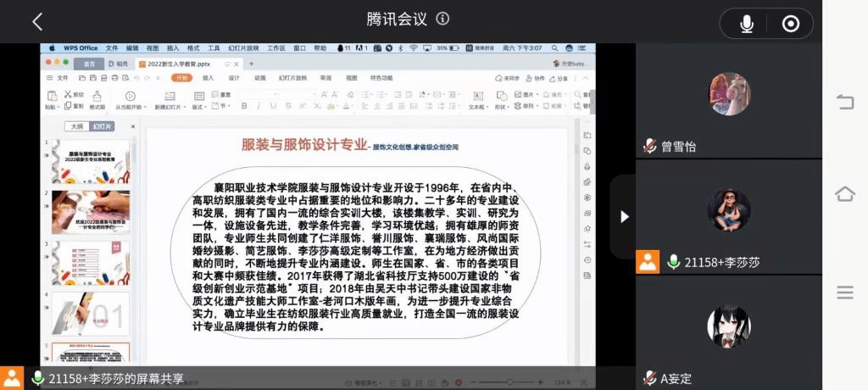Open the 插入 ribbon tab
The image size is (868, 390).
tap(208, 78)
